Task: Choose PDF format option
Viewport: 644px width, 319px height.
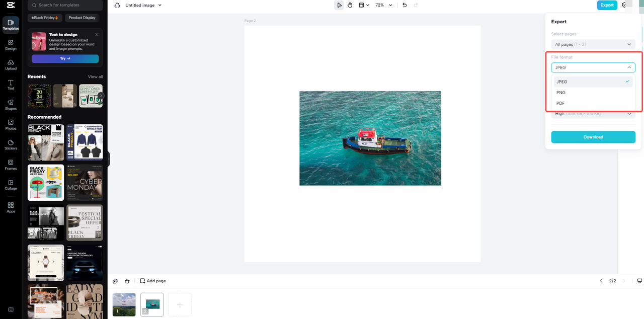Action: (x=593, y=103)
